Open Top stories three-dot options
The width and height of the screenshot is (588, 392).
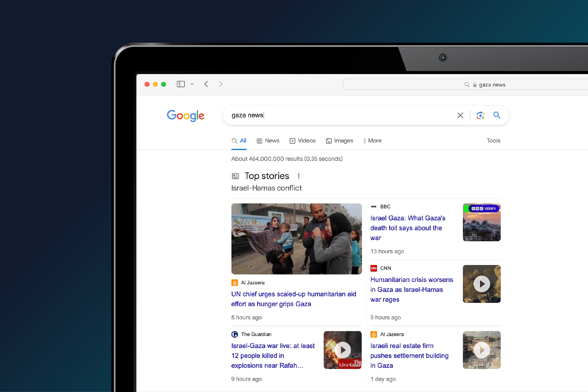click(298, 176)
